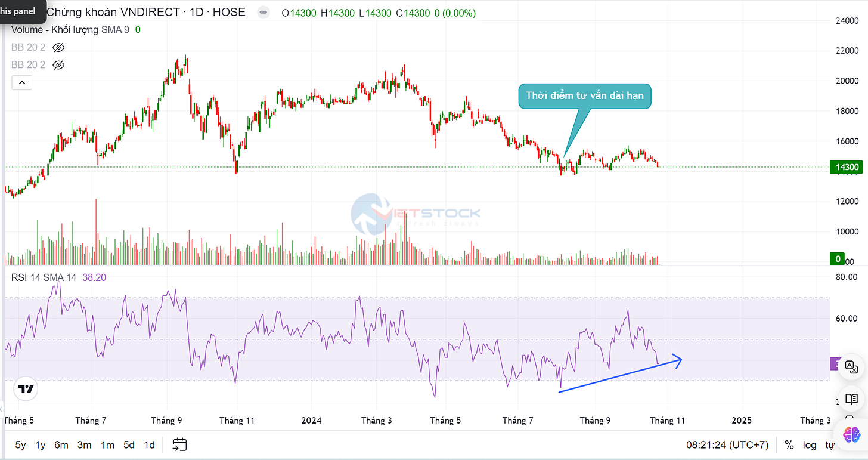
Task: Set chart range to 1y
Action: [x=40, y=445]
